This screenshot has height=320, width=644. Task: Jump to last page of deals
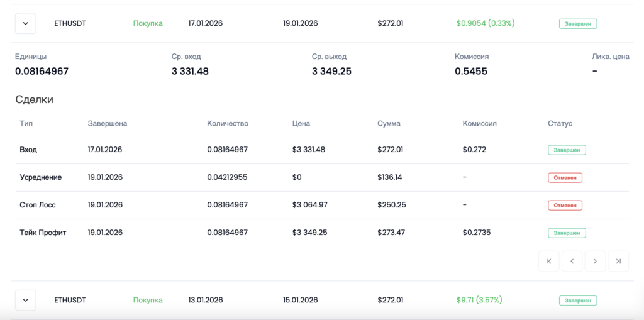click(618, 262)
